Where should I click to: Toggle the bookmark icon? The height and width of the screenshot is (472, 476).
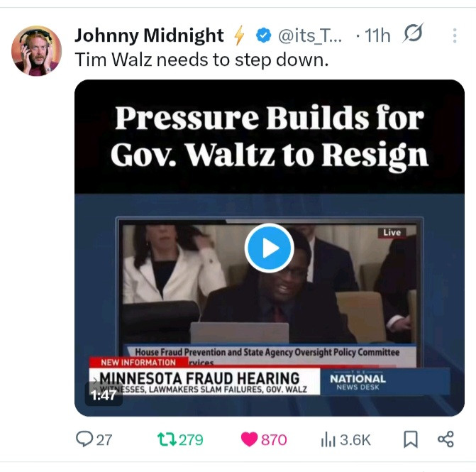tap(411, 439)
